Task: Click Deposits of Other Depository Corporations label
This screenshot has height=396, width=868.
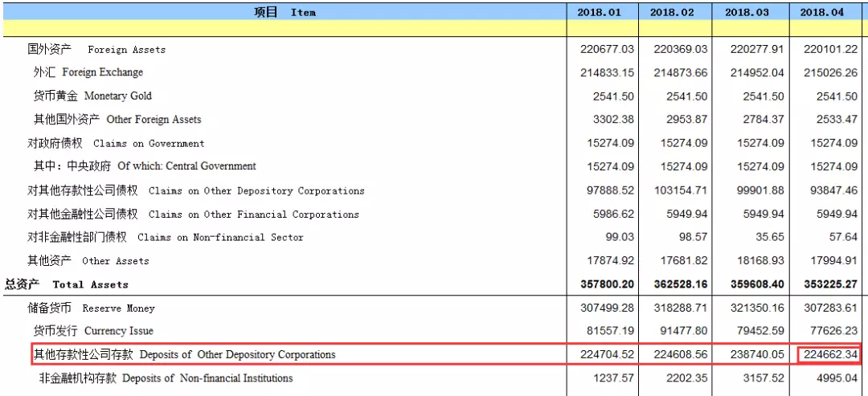Action: click(x=184, y=354)
